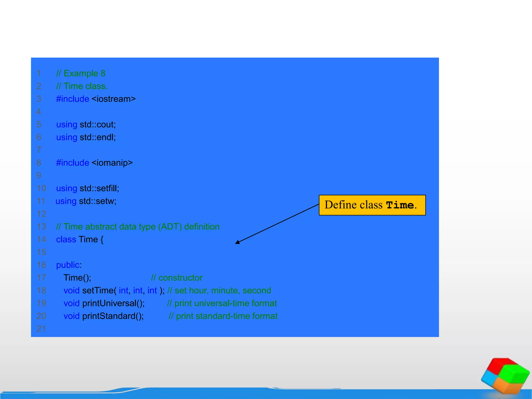Select the '#include <iomanip>' line
Viewport: 532px width, 399px height.
[94, 163]
